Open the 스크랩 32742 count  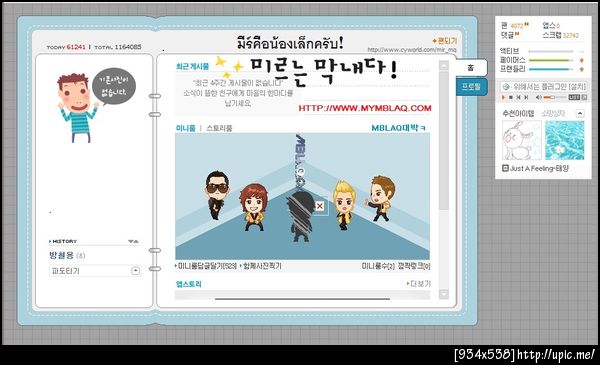(x=561, y=35)
